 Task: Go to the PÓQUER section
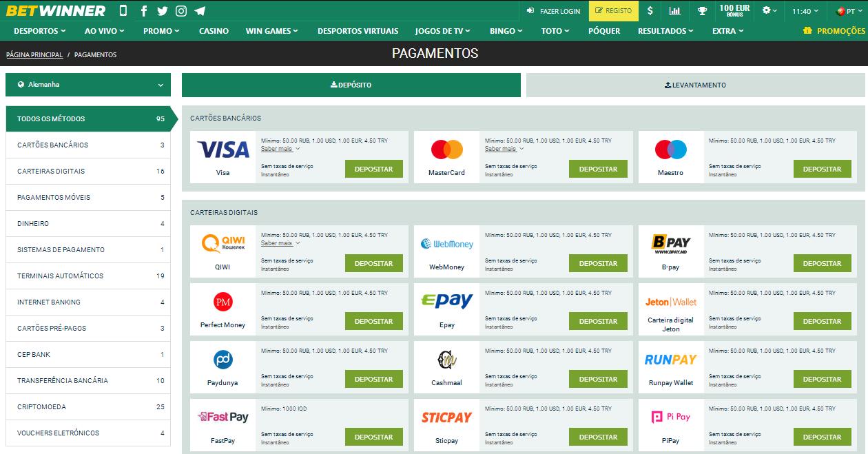604,31
